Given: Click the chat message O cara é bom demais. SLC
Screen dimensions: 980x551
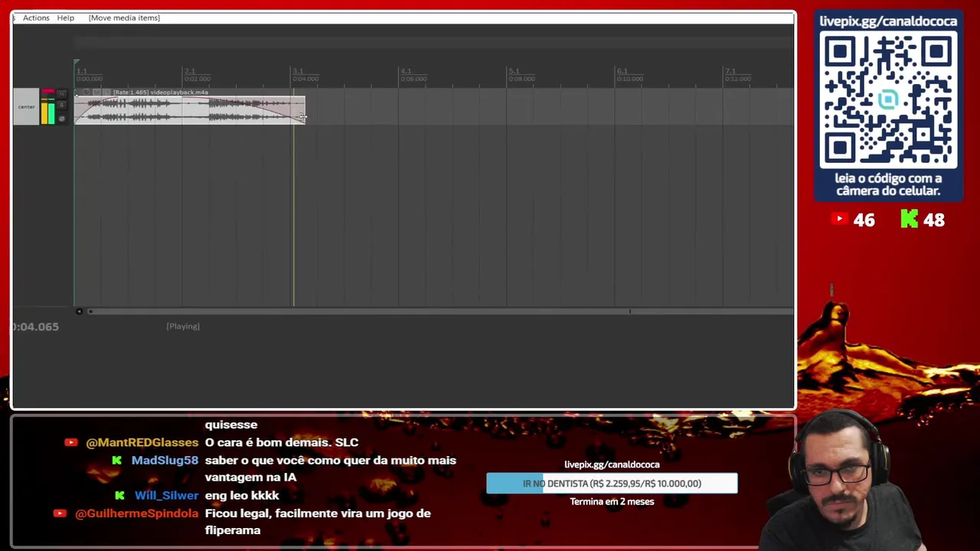Looking at the screenshot, I should point(282,442).
